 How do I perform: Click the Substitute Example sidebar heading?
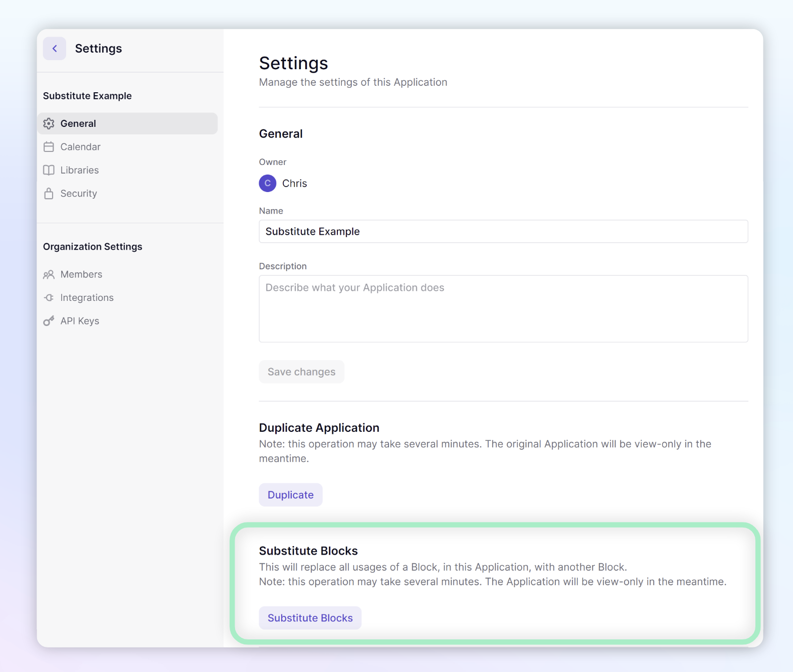(x=87, y=96)
